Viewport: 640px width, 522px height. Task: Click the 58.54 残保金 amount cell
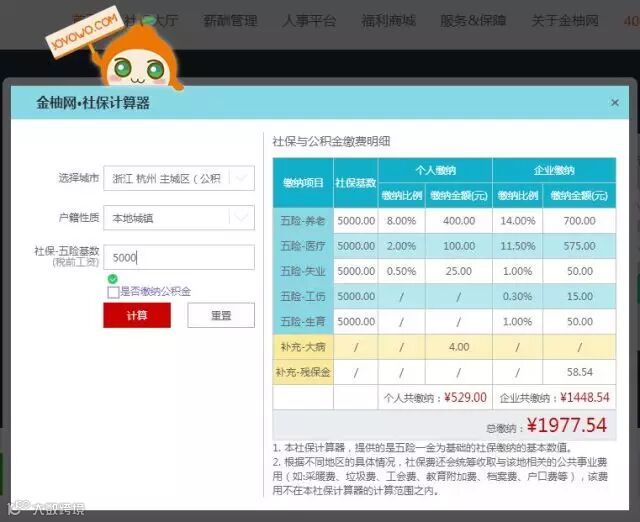click(580, 372)
